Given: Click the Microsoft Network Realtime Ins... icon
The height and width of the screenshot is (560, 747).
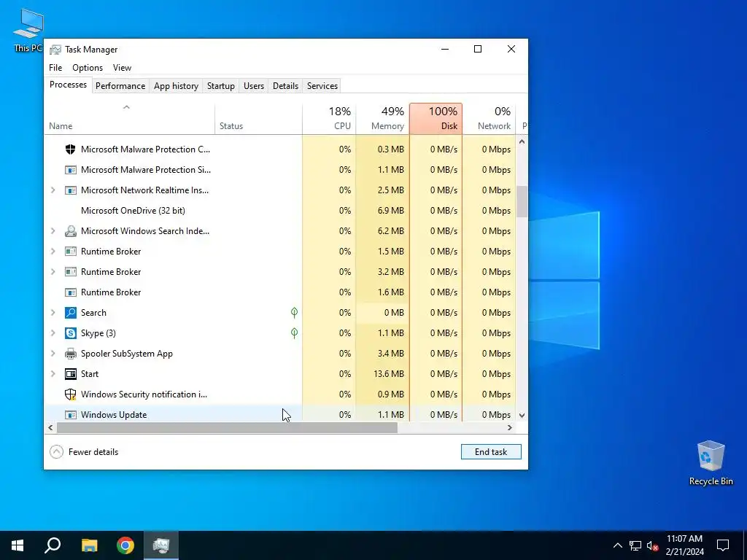Looking at the screenshot, I should pyautogui.click(x=71, y=190).
